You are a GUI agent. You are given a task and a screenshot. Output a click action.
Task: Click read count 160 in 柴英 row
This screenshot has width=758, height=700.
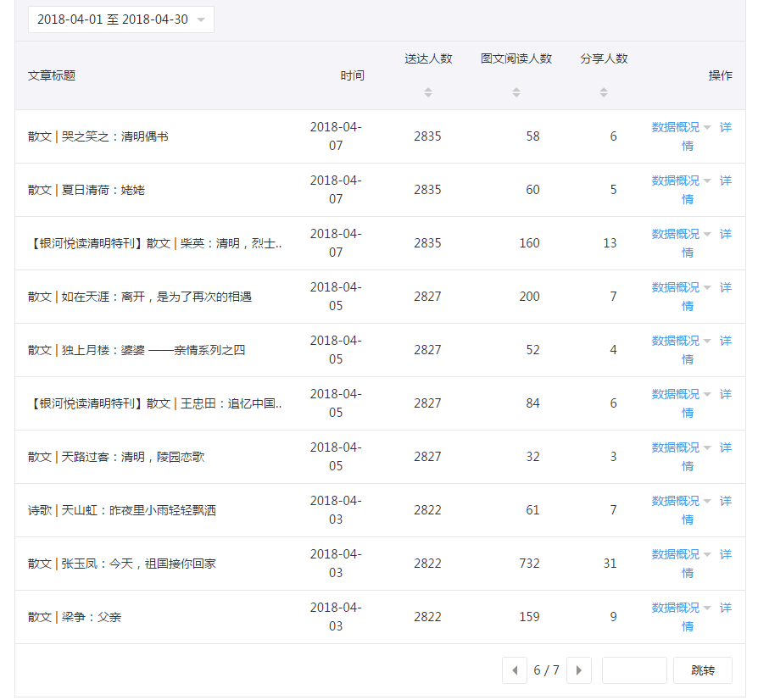(x=529, y=243)
